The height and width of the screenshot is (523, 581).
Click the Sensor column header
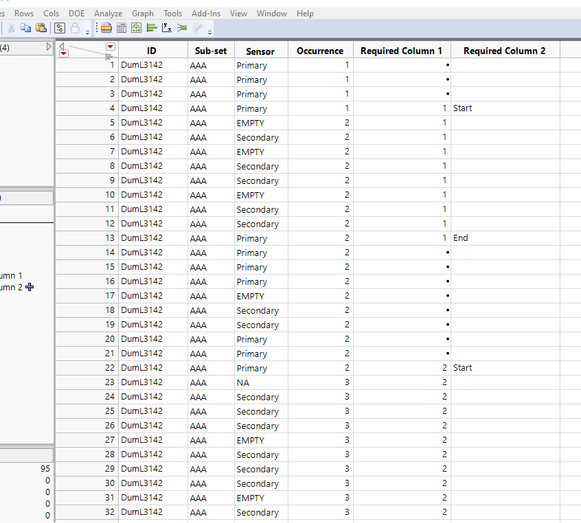260,51
